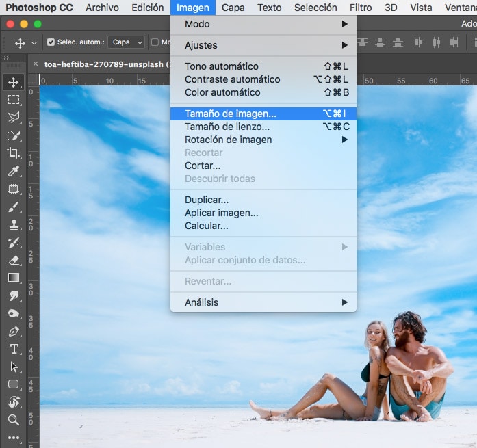The width and height of the screenshot is (477, 448).
Task: Choose the Horizontal Type tool
Action: tap(13, 349)
